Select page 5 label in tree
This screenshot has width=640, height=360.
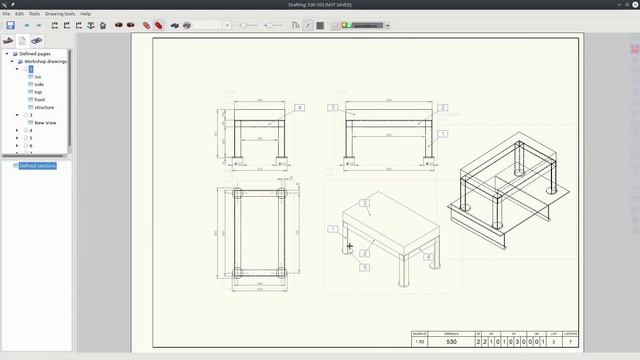tap(31, 138)
